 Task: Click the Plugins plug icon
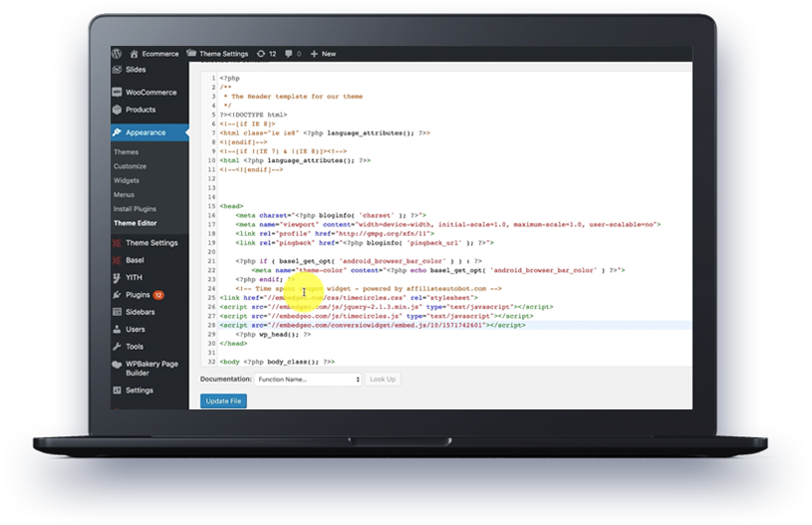click(117, 295)
